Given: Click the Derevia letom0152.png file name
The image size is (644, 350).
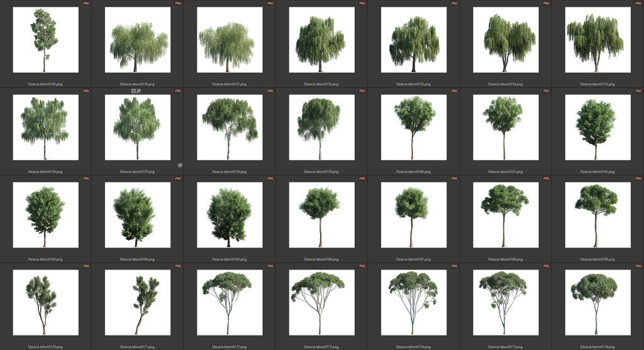Looking at the screenshot, I should click(x=321, y=84).
